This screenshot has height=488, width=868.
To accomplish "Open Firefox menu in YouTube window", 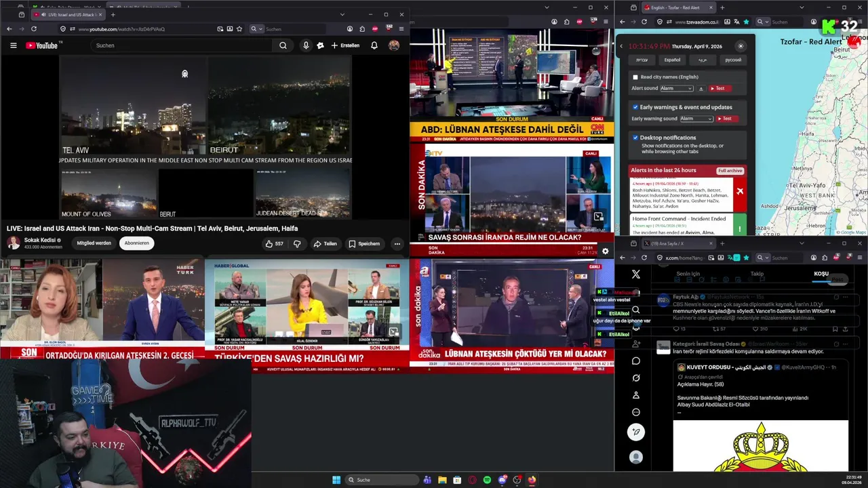I will tap(401, 29).
